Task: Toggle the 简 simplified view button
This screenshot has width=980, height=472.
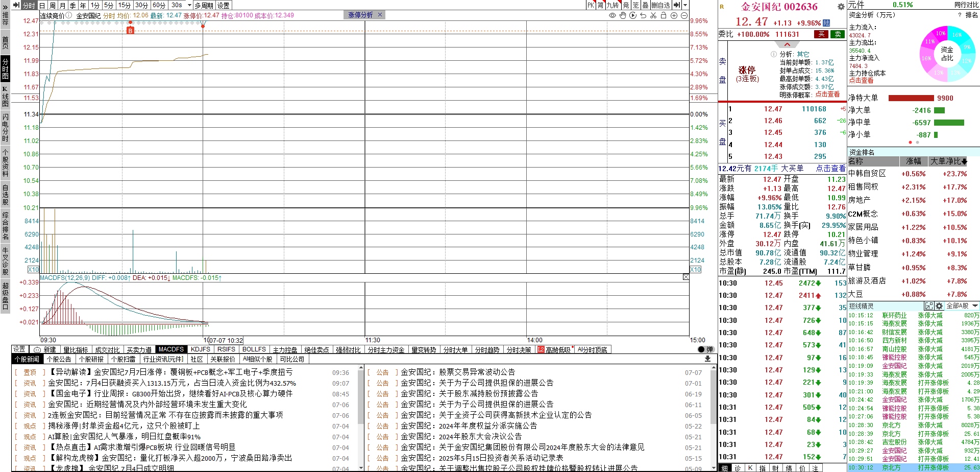Action: 601,5
